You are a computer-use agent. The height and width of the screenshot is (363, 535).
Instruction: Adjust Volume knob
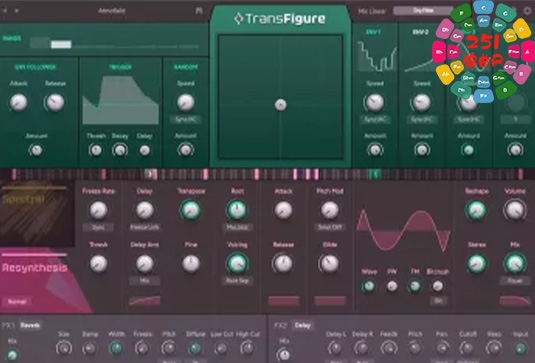[515, 210]
